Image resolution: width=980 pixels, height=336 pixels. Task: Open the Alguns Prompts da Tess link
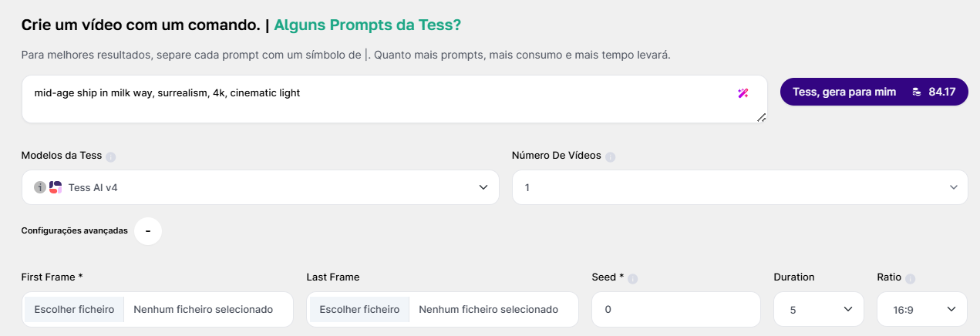click(x=367, y=25)
